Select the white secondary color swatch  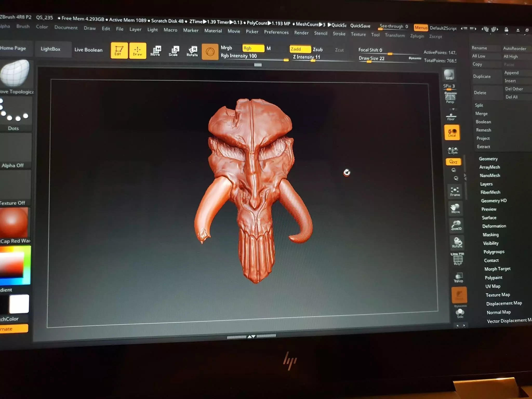19,304
